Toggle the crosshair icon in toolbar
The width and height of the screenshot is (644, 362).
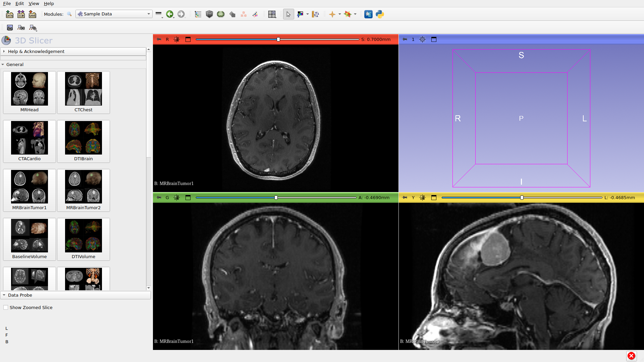tap(332, 14)
